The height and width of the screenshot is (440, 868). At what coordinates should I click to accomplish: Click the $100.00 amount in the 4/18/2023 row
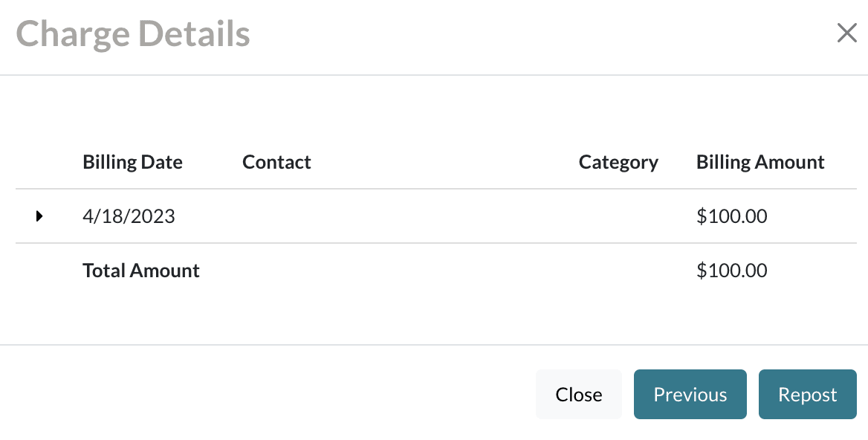pyautogui.click(x=731, y=216)
